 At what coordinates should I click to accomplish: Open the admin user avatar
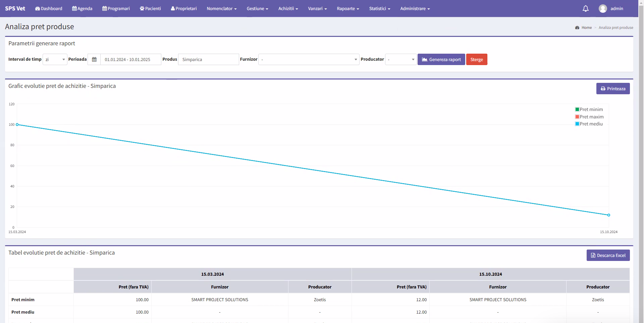coord(603,9)
